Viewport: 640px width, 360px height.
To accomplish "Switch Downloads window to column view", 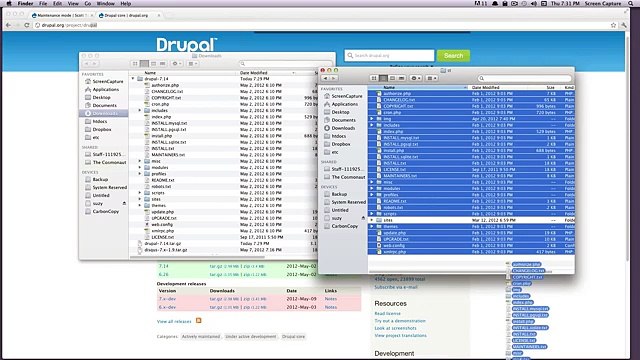I will [x=153, y=64].
